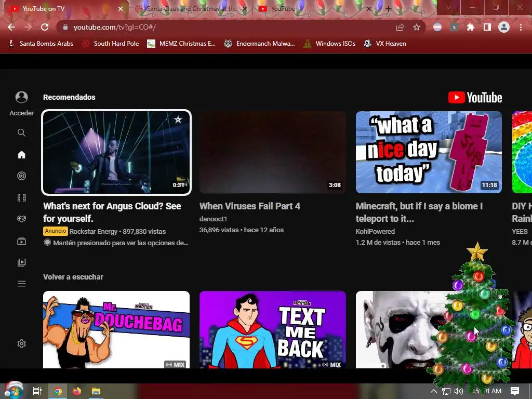Open the circular target icon in sidebar
The height and width of the screenshot is (399, 532).
click(x=21, y=176)
